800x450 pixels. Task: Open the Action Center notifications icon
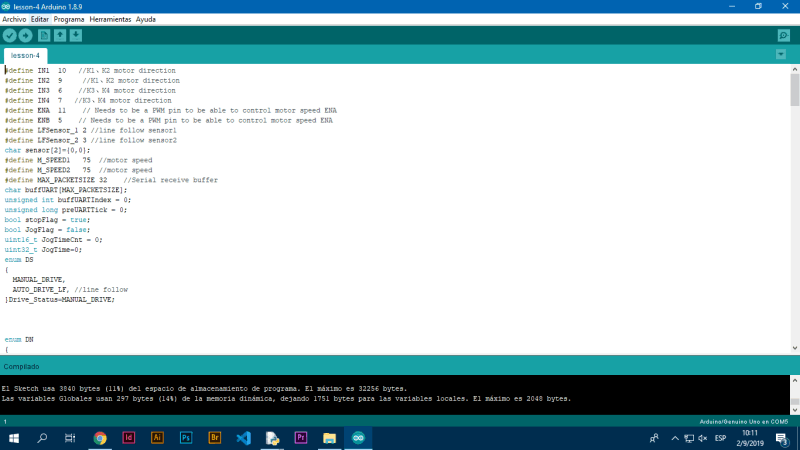point(782,438)
